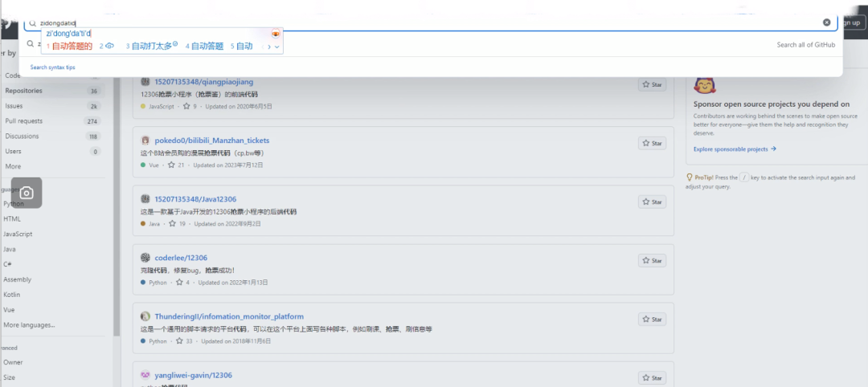Screen dimensions: 868x387
Task: Star the coderlee/12306 repository
Action: click(652, 260)
